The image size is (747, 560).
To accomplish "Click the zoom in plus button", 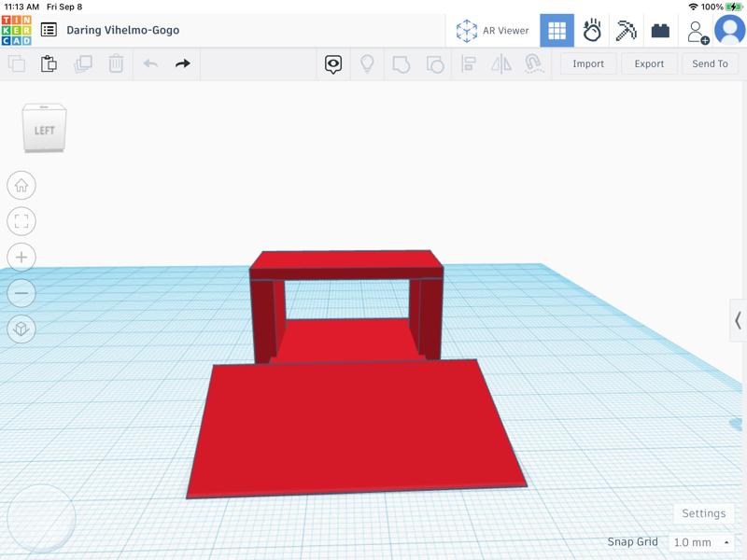I will tap(21, 257).
